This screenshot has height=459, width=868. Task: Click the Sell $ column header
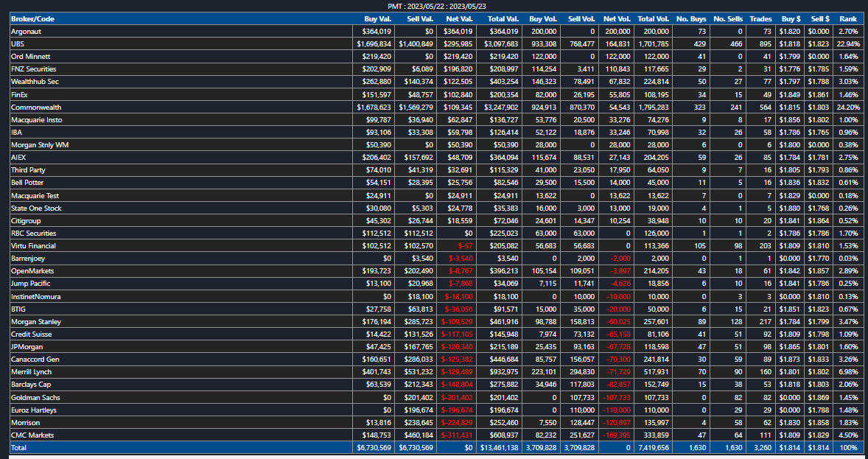click(819, 19)
